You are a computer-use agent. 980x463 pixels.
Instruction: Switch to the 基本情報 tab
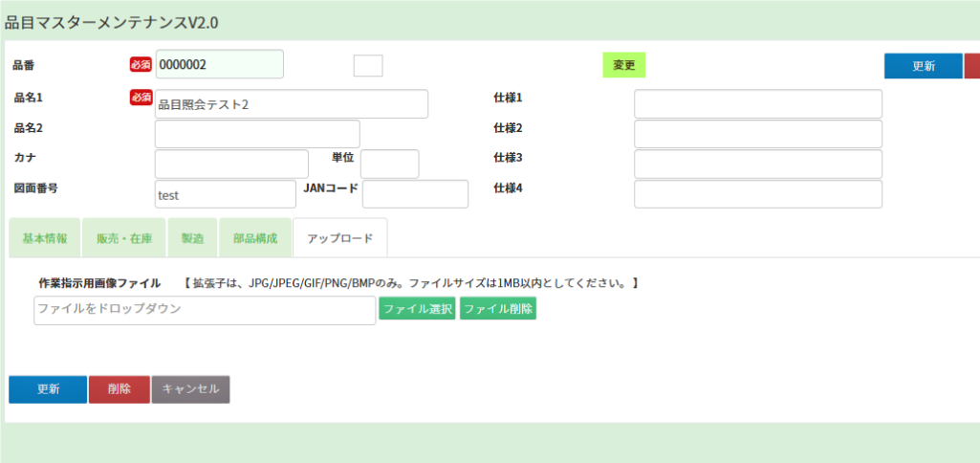(45, 238)
